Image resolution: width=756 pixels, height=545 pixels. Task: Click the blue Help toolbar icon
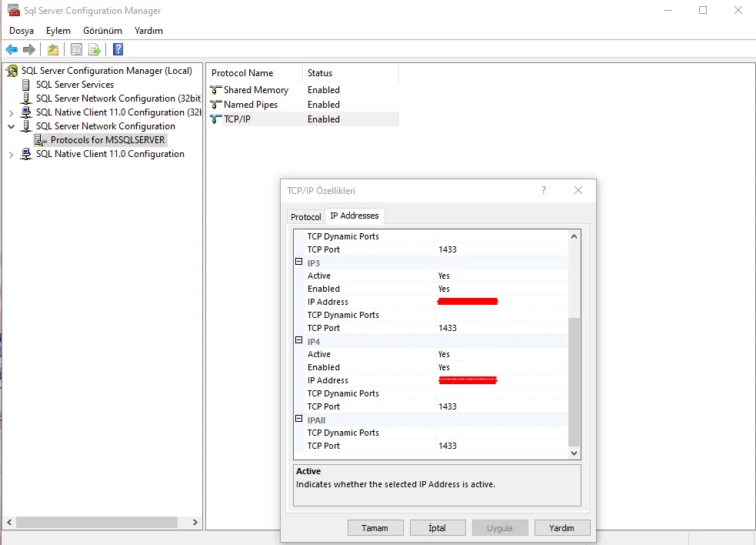click(118, 49)
